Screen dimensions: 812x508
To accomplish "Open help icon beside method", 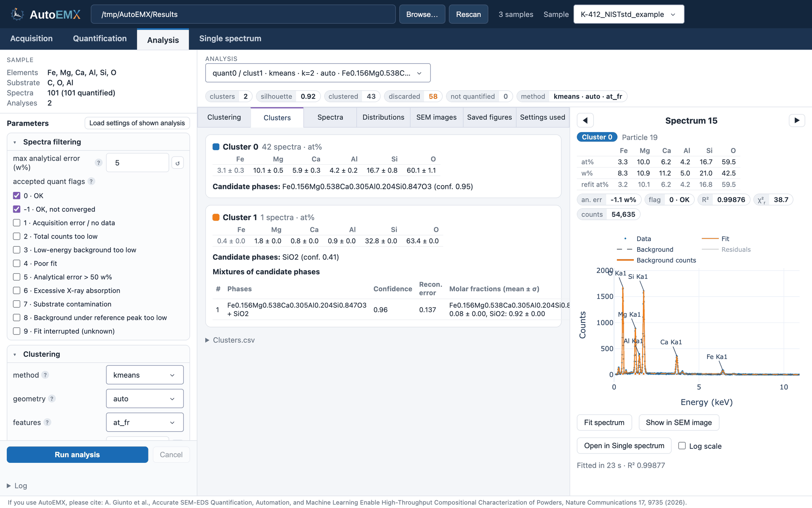I will (x=45, y=375).
